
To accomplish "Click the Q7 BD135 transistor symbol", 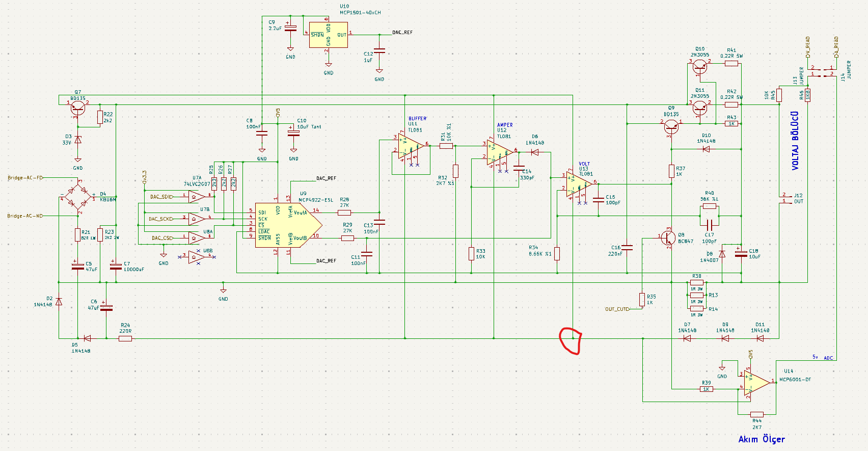I will pyautogui.click(x=78, y=107).
